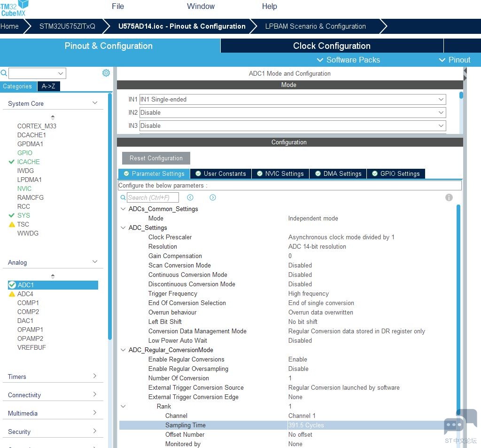Screen dimensions: 481x448
Task: Click the chat bubble feedback icon
Action: pyautogui.click(x=460, y=423)
